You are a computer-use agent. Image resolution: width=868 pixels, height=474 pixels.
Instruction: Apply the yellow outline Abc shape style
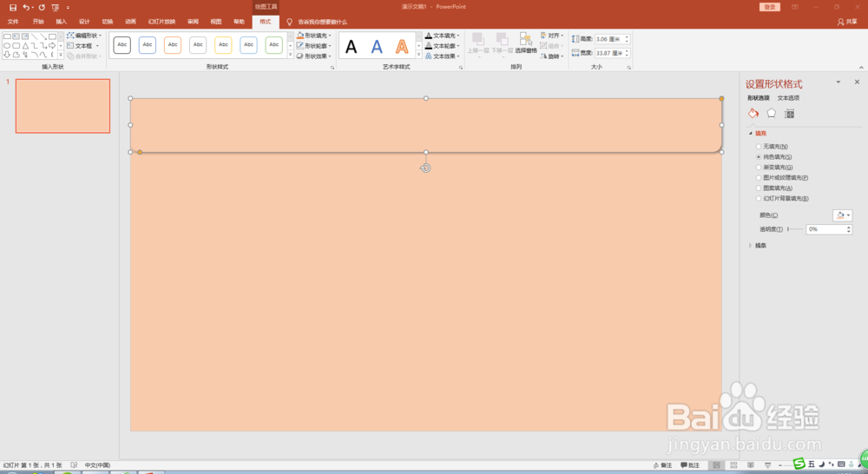point(223,45)
